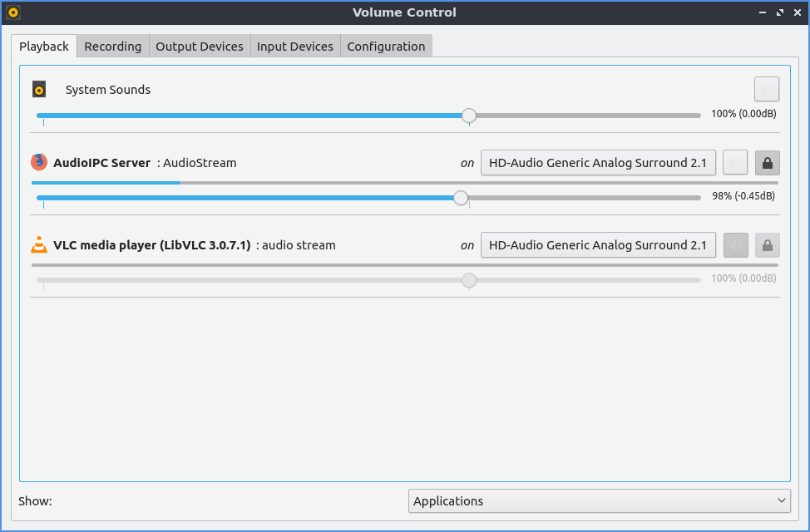Toggle channel lock for AudioIPC Server
The image size is (810, 532).
point(767,163)
